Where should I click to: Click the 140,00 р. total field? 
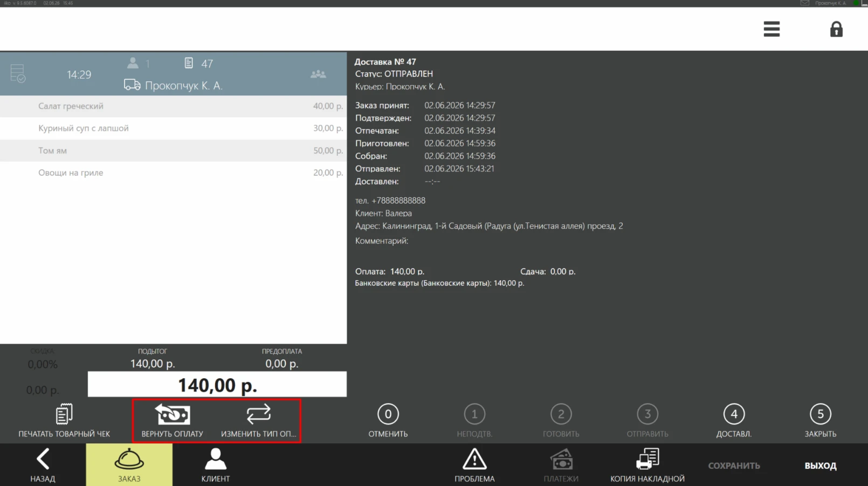pyautogui.click(x=217, y=385)
